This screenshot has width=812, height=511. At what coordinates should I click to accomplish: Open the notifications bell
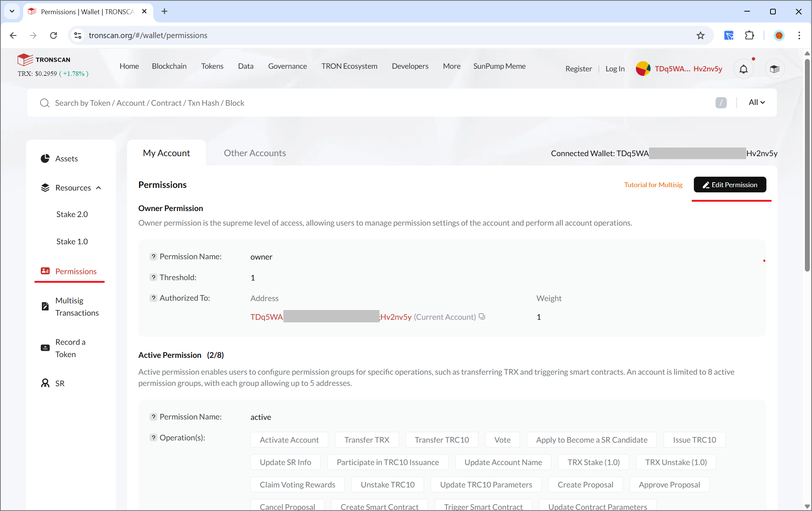coord(744,69)
